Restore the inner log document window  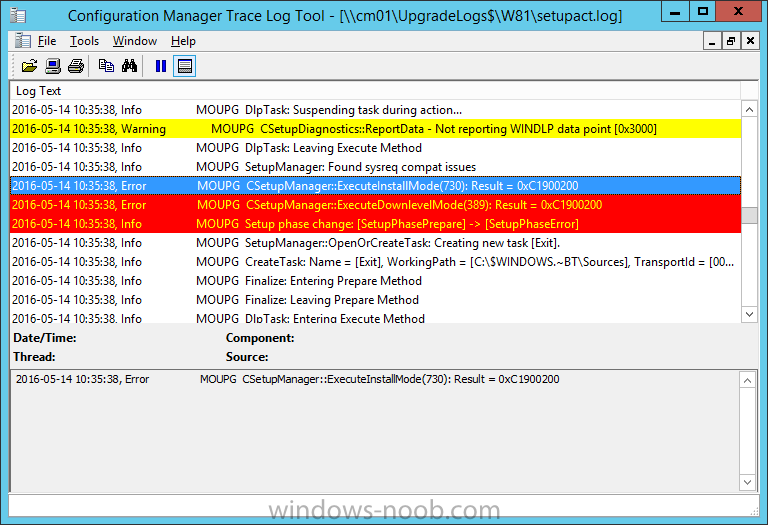tap(731, 41)
